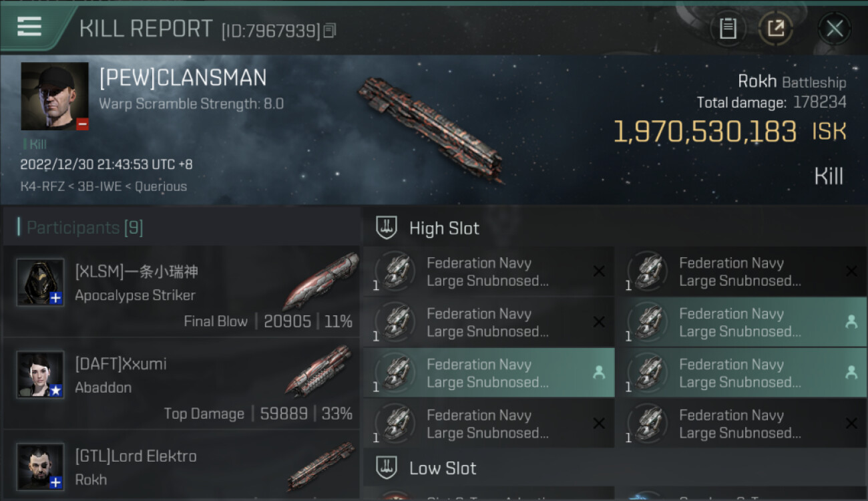Select the Participants [9] tab
Screen dimensions: 868x501
[85, 228]
